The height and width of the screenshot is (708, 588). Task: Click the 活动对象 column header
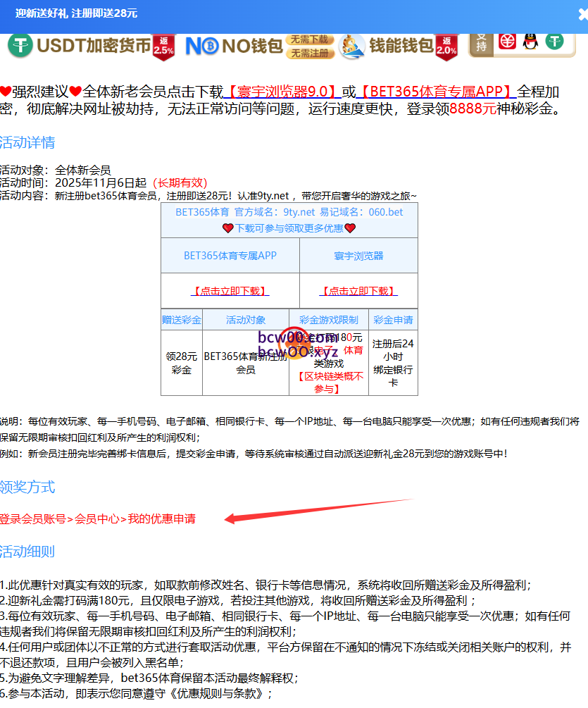(246, 320)
